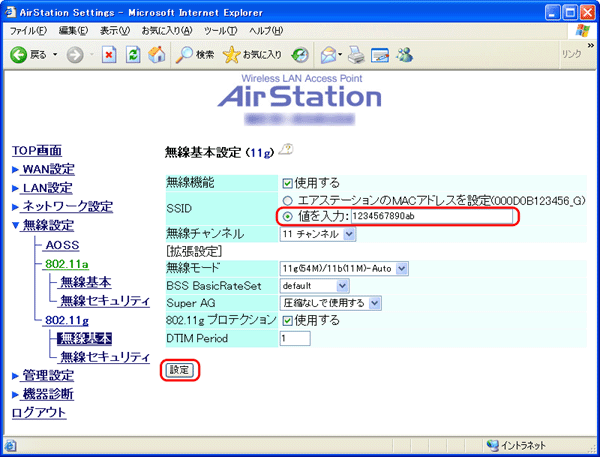Image resolution: width=600 pixels, height=457 pixels.
Task: Open the 管理設定 link
Action: coord(48,375)
